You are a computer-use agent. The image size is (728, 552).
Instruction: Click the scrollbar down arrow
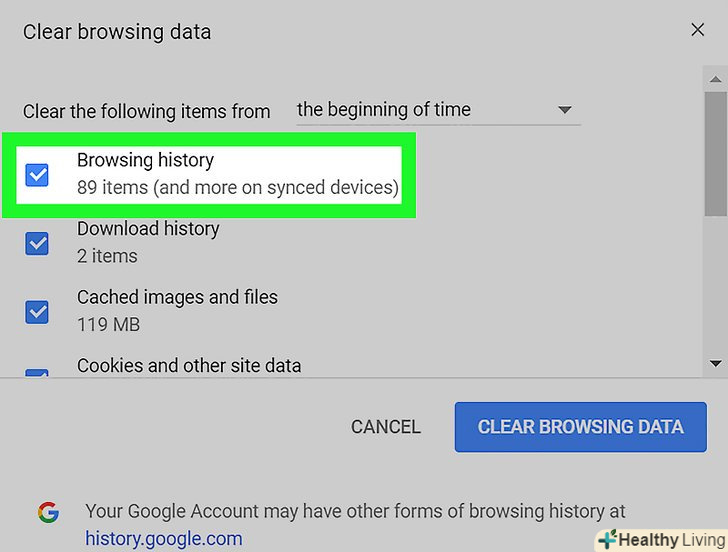tap(715, 364)
